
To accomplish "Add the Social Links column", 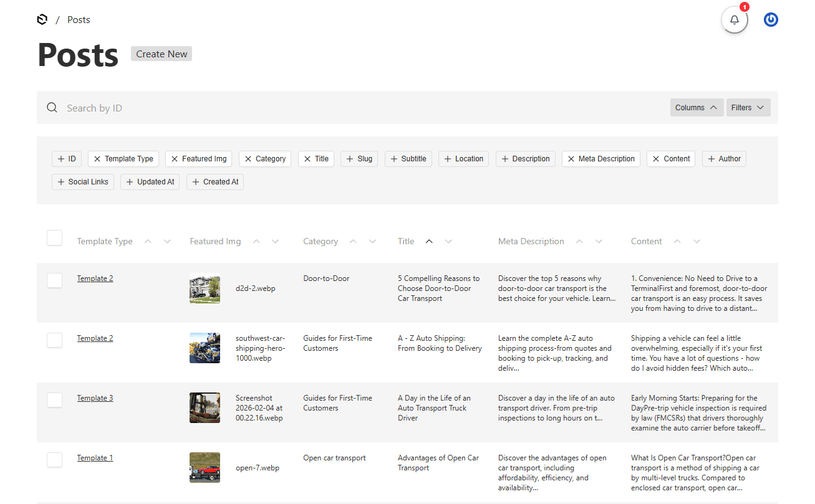I will coord(83,182).
